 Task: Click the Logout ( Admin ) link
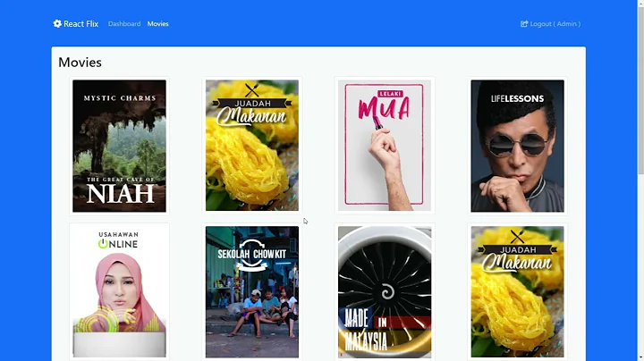[551, 24]
